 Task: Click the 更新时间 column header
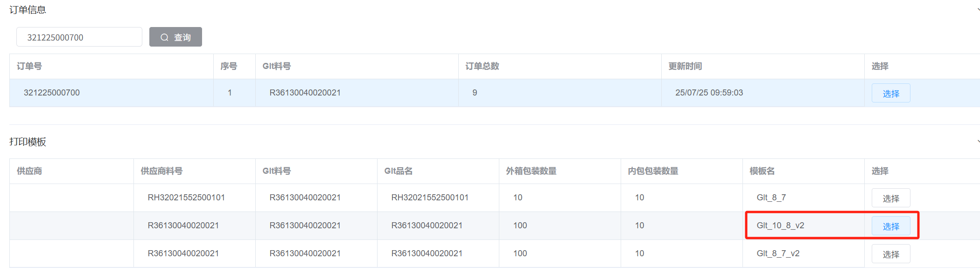[685, 66]
